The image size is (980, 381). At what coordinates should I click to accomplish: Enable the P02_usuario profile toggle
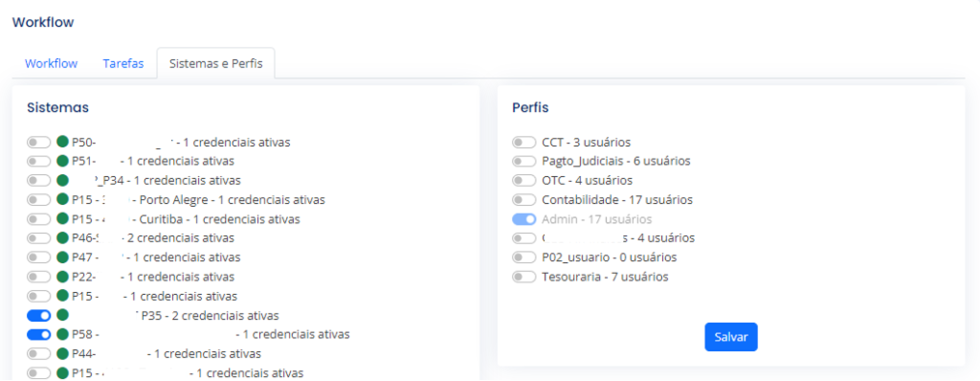click(x=523, y=258)
